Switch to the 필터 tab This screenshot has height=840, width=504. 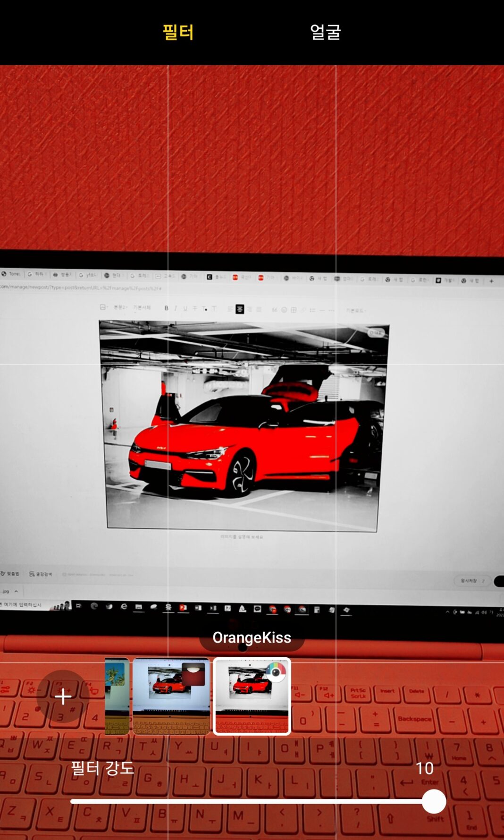(x=178, y=32)
